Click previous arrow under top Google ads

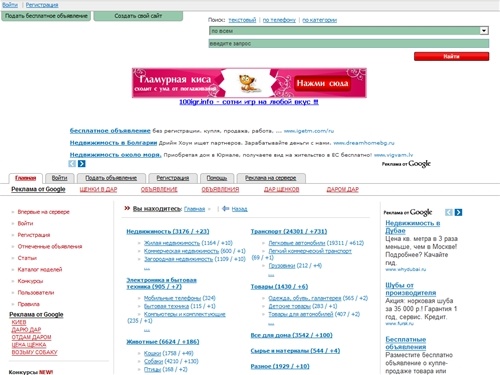pyautogui.click(x=72, y=164)
